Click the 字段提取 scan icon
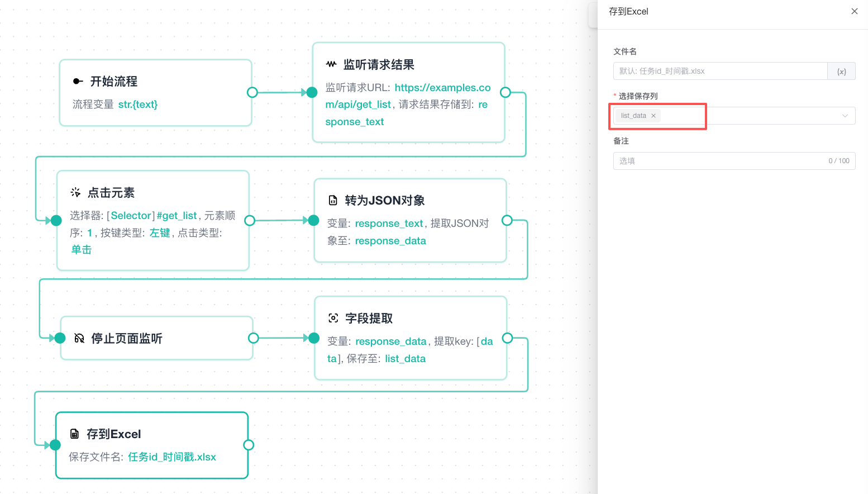Image resolution: width=868 pixels, height=494 pixels. click(333, 318)
